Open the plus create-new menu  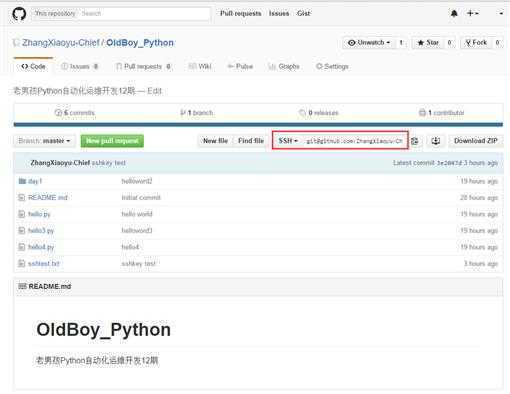click(473, 14)
